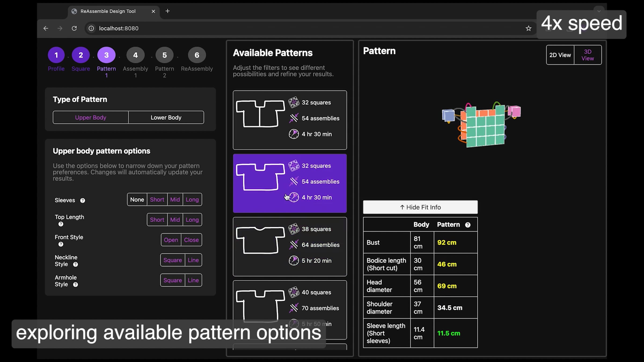Set Top Length to Mid

point(175,220)
